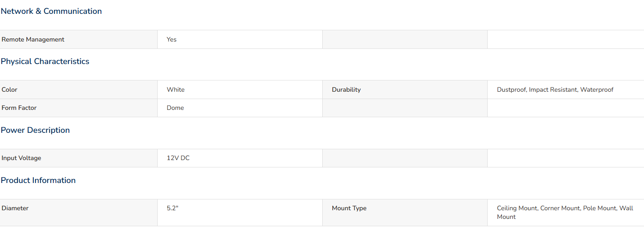The height and width of the screenshot is (231, 644).
Task: Click the Power Description section heading
Action: pyautogui.click(x=35, y=130)
